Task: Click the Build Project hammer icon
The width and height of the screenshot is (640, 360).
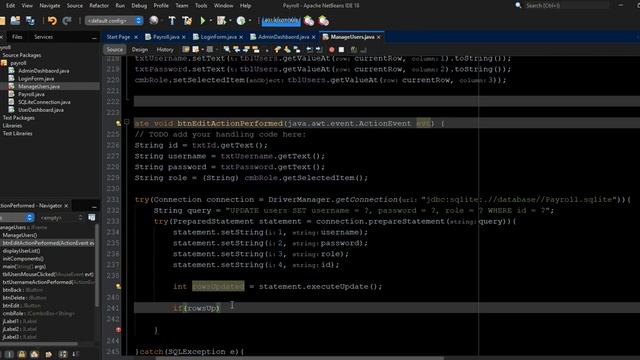Action: click(x=172, y=20)
